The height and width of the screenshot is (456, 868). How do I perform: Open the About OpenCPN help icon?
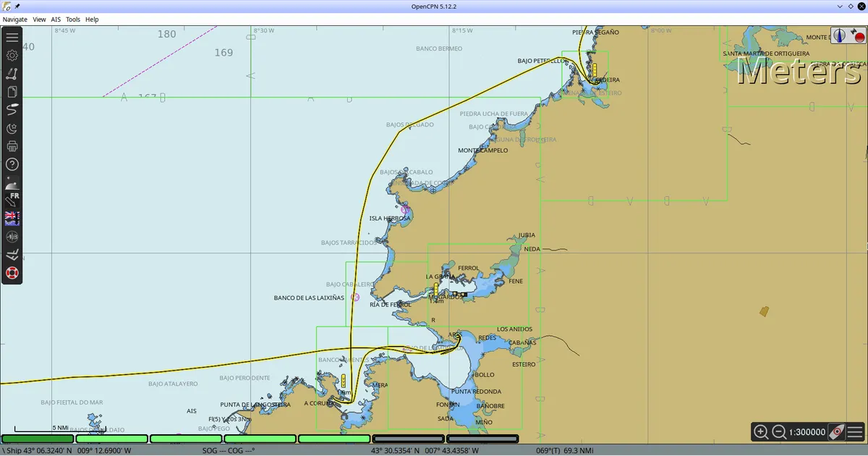pos(12,164)
